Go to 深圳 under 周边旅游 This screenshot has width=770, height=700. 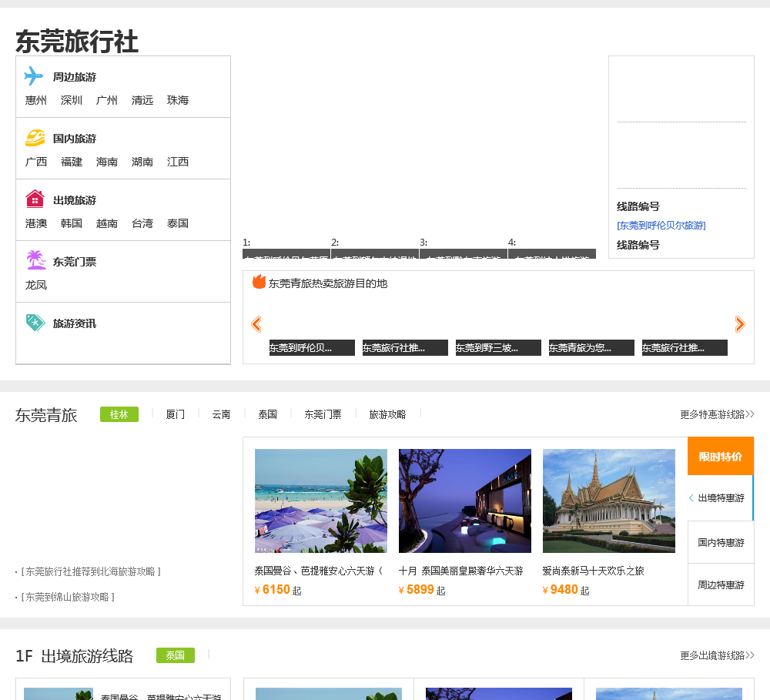tap(72, 100)
